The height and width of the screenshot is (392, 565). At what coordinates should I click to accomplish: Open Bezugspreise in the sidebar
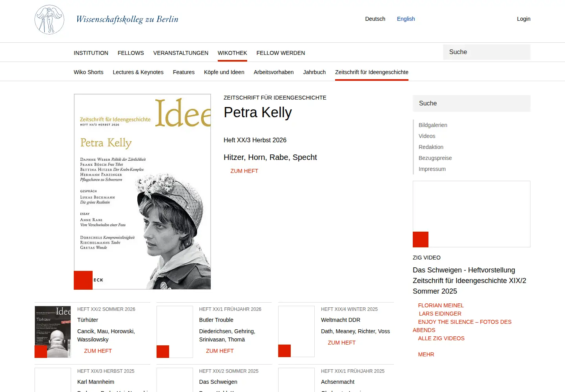coord(435,158)
